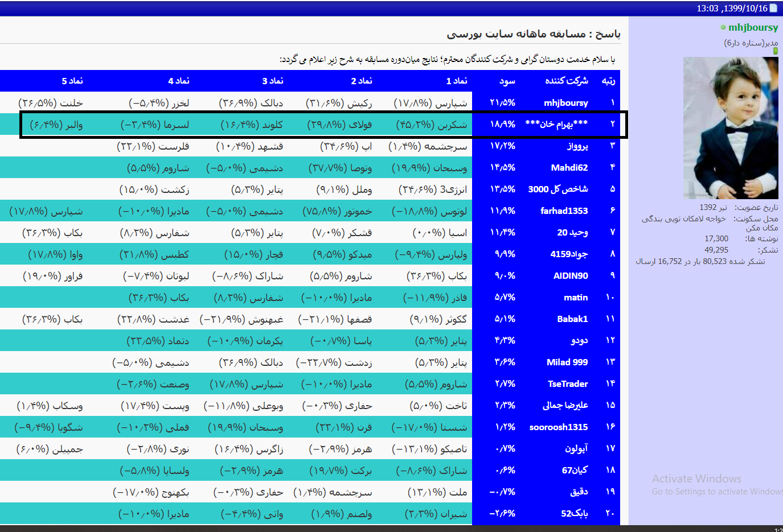This screenshot has height=532, width=783.
Task: Select participant mhjboursy in table row 1
Action: click(x=565, y=103)
